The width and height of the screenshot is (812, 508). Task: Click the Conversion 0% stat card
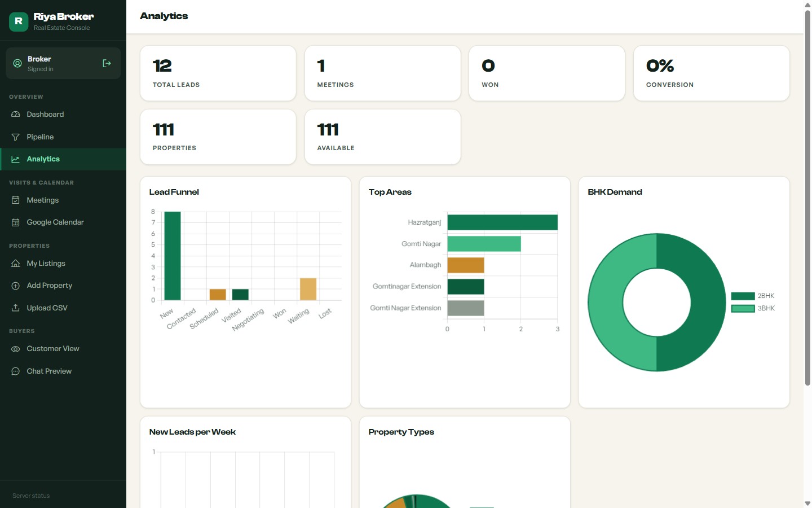click(712, 73)
